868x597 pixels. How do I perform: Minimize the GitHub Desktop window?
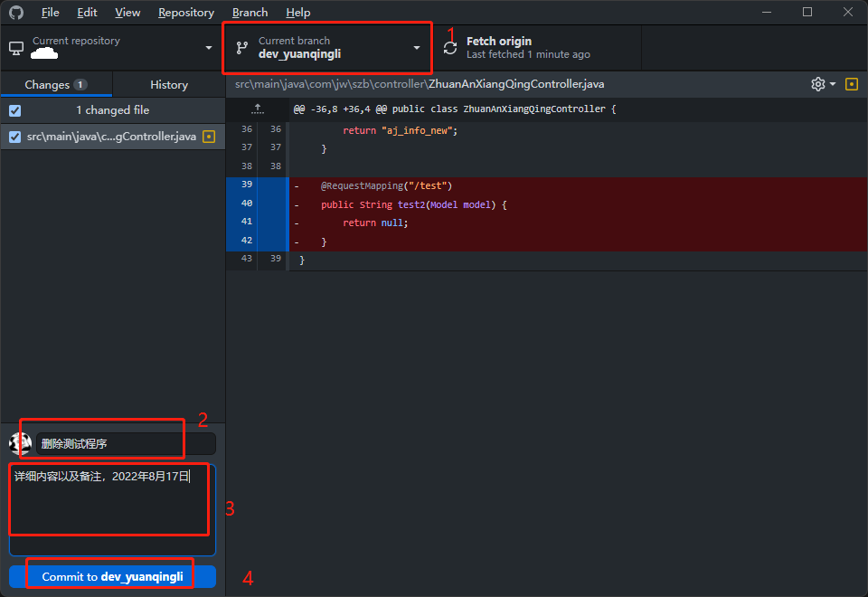tap(767, 12)
